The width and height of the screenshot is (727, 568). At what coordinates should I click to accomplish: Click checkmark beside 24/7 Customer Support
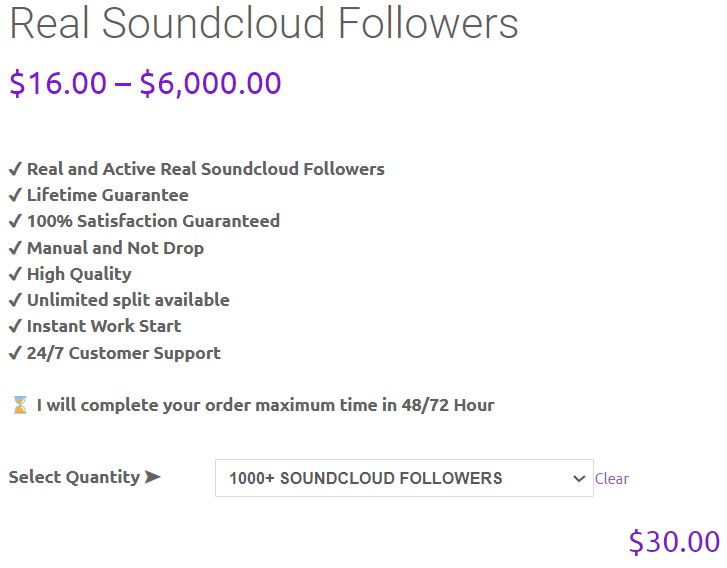15,353
